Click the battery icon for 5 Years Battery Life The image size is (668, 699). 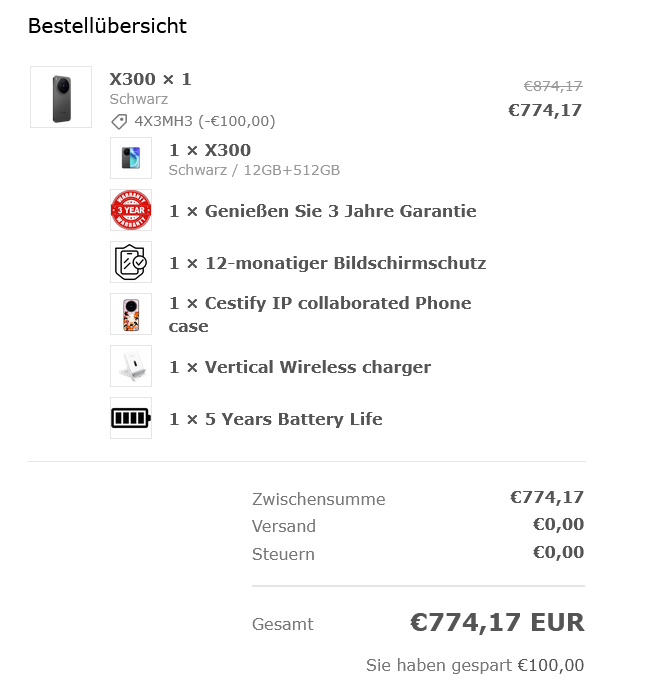coord(131,418)
